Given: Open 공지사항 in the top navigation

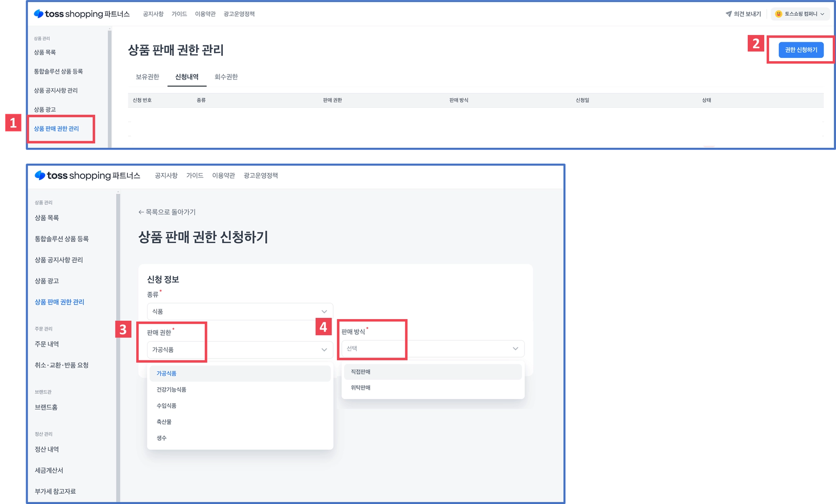Looking at the screenshot, I should pos(153,14).
